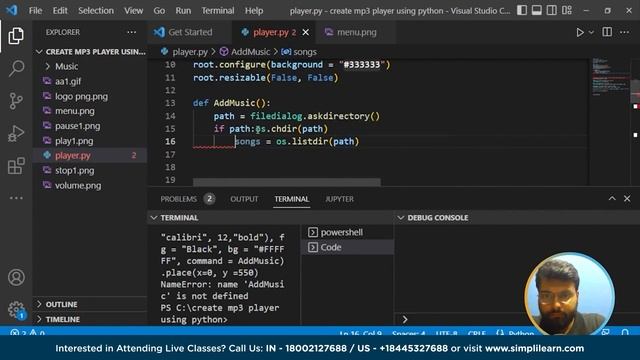Click player.py in the breadcrumb

[x=190, y=52]
